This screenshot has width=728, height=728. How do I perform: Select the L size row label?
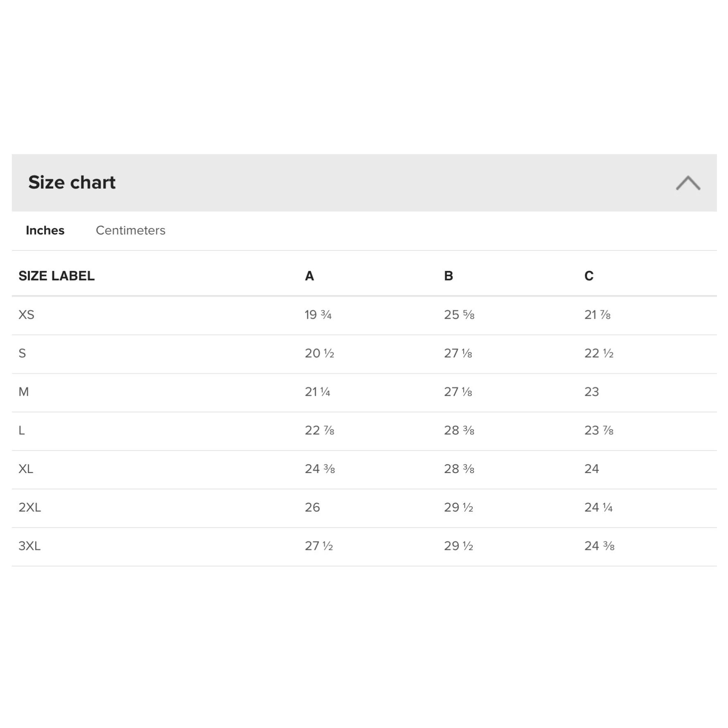(x=22, y=430)
